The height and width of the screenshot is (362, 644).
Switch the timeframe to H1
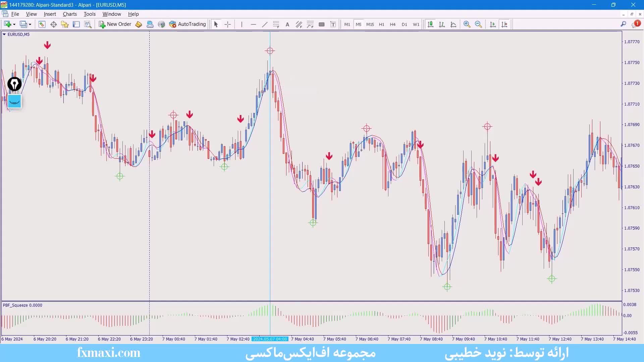coord(381,24)
